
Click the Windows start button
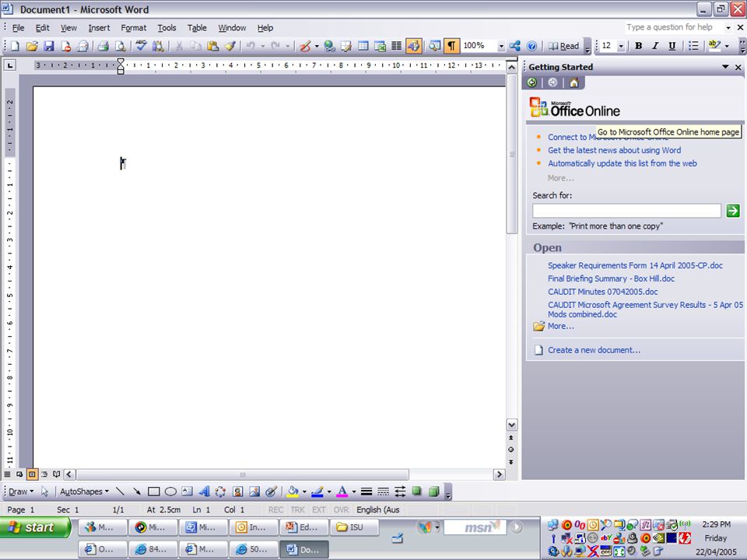(35, 527)
